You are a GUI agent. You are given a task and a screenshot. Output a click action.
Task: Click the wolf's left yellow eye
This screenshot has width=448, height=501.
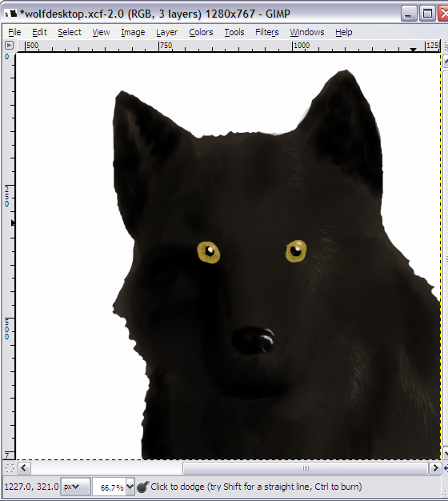(209, 252)
